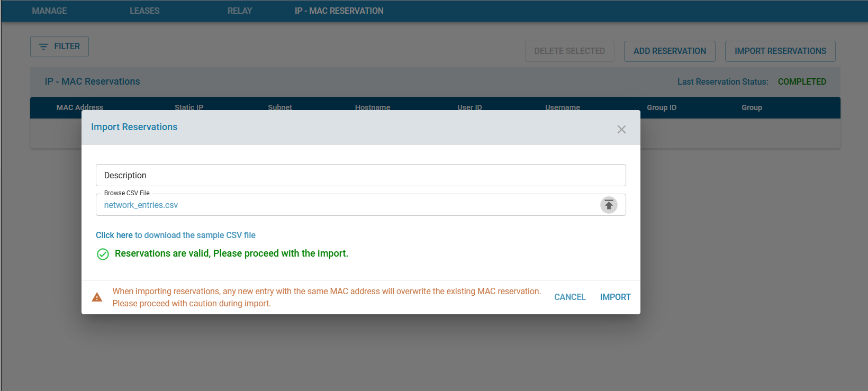The image size is (868, 391).
Task: Close the Import Reservations dialog with X
Action: point(621,130)
